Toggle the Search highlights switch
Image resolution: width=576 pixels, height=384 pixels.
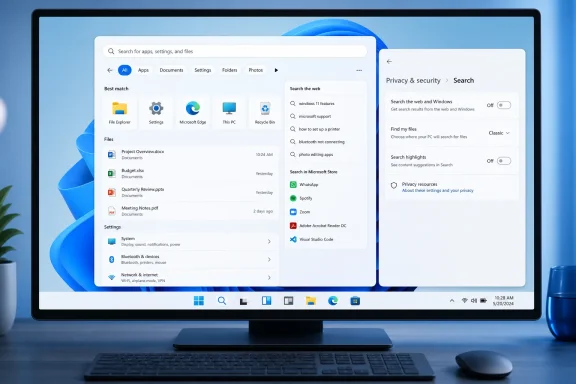[504, 161]
